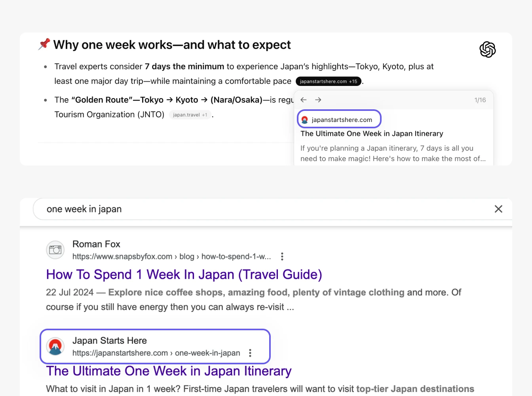
Task: Clear the search query using the X icon
Action: 498,209
